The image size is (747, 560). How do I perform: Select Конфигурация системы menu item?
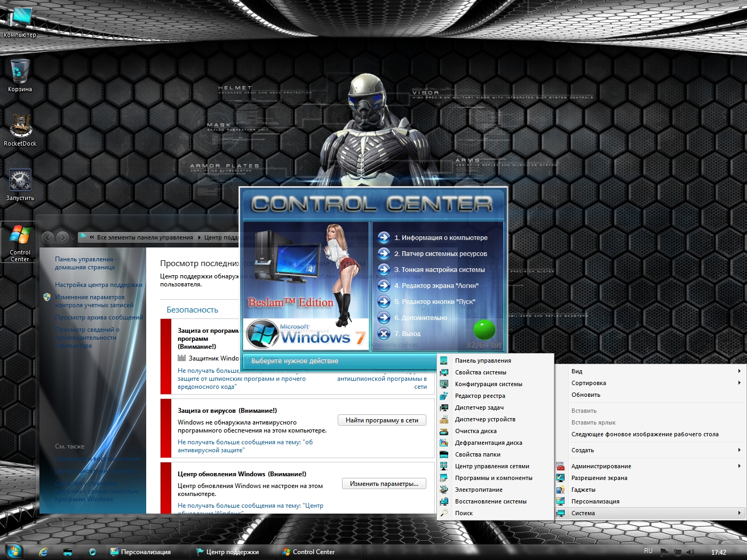click(489, 384)
